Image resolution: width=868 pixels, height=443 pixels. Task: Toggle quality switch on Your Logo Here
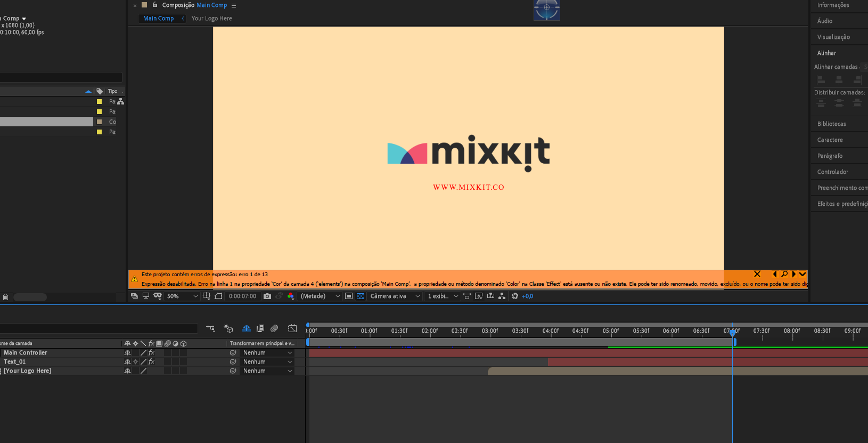[143, 371]
